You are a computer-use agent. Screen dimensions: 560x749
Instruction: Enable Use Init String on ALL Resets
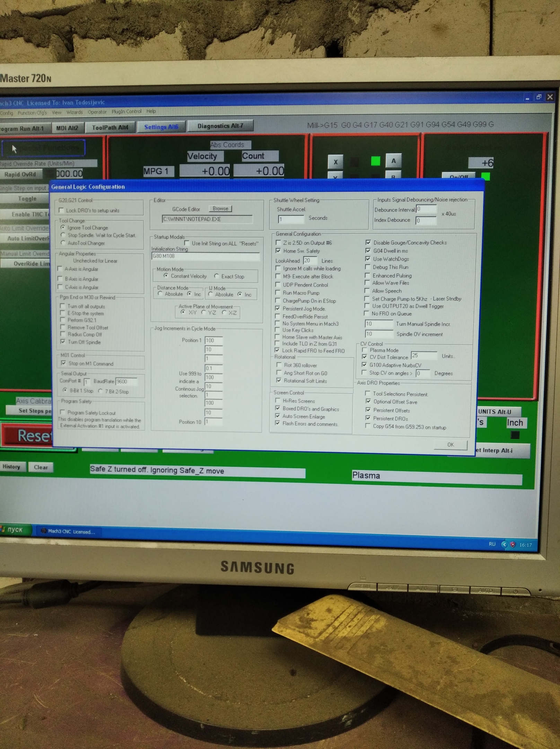pos(187,243)
